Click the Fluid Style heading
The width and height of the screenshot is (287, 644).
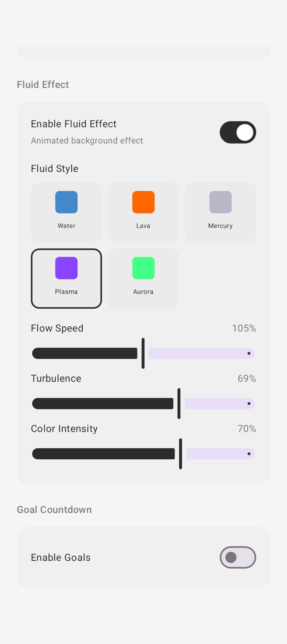click(54, 168)
